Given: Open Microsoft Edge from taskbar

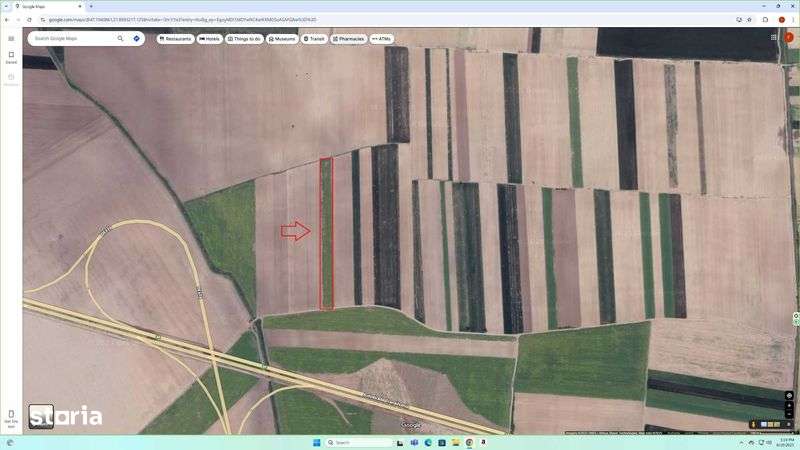Looking at the screenshot, I should [428, 442].
